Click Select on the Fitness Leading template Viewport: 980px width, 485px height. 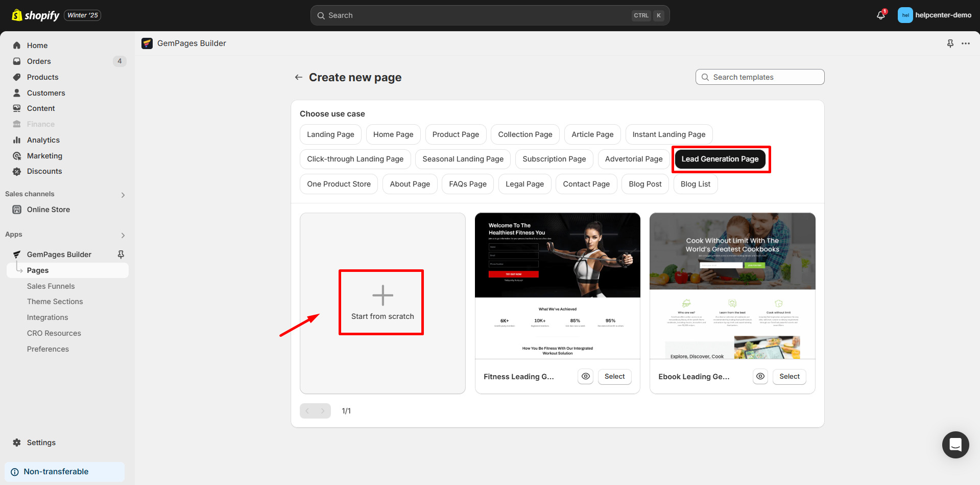point(614,377)
